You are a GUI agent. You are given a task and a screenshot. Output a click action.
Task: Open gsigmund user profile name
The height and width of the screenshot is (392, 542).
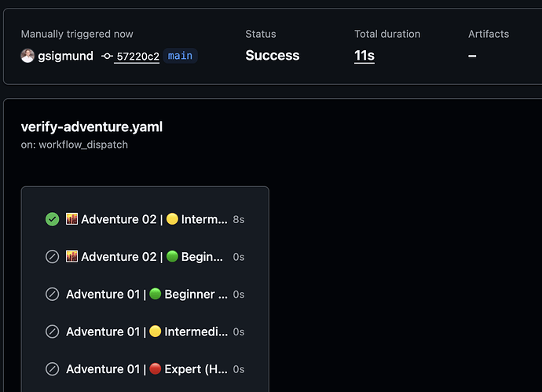pos(66,56)
